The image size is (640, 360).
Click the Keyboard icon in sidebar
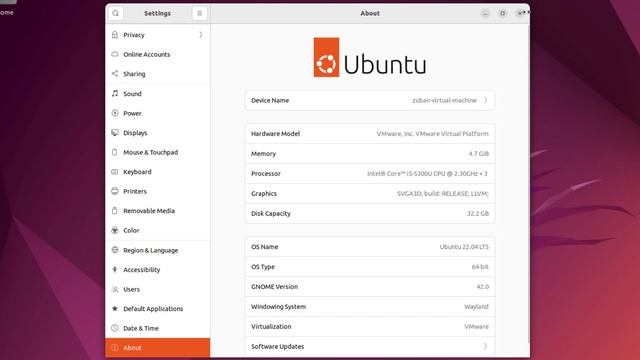(115, 172)
